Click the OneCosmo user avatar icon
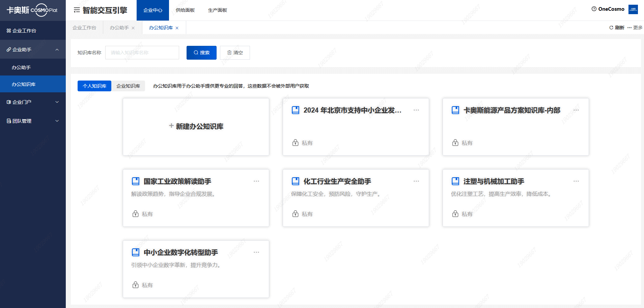644x308 pixels. click(633, 9)
